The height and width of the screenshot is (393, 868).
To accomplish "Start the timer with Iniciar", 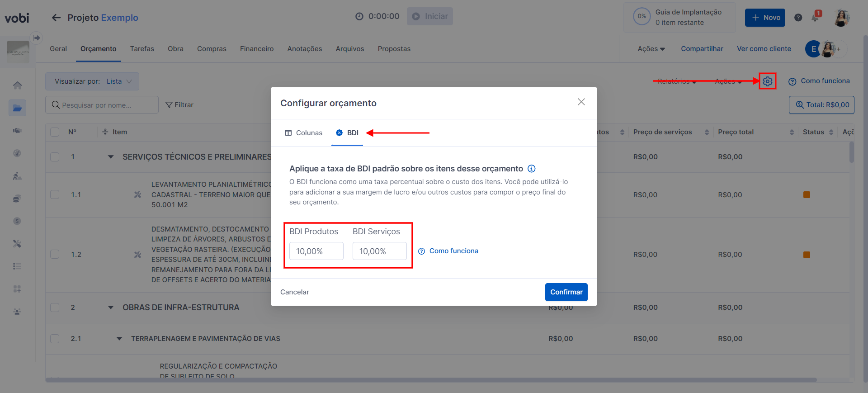I will click(430, 16).
